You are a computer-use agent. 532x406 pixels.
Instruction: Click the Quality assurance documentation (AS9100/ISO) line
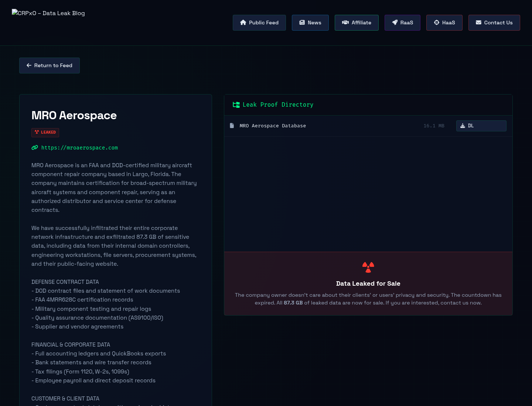pos(97,318)
